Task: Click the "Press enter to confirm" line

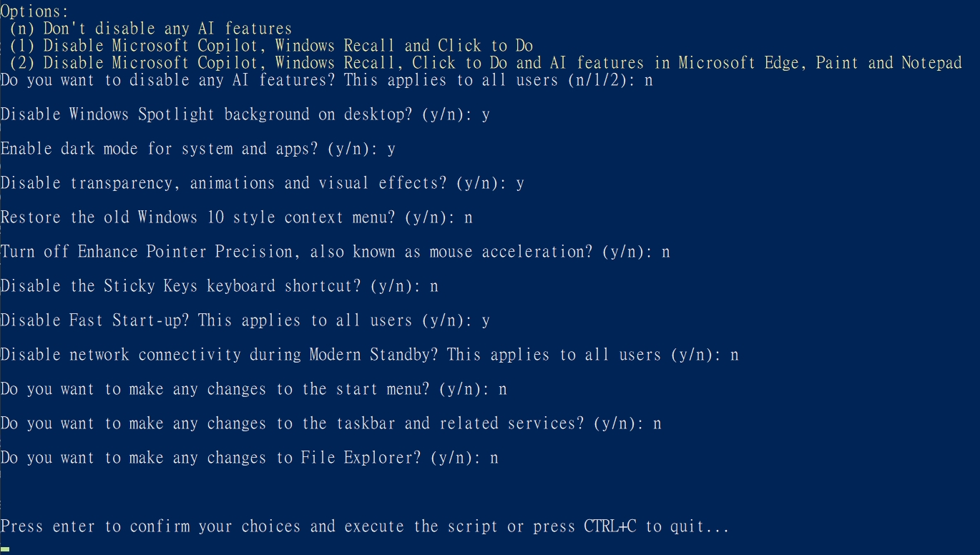Action: point(365,527)
